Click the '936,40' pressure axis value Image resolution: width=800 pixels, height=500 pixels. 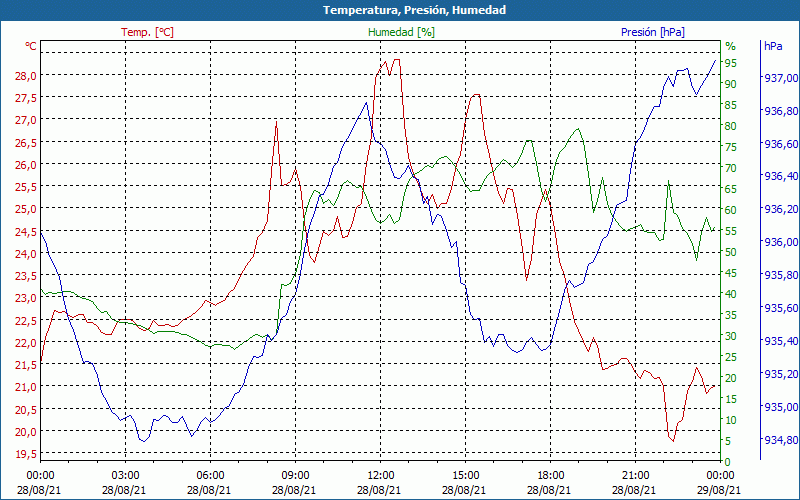coord(780,177)
